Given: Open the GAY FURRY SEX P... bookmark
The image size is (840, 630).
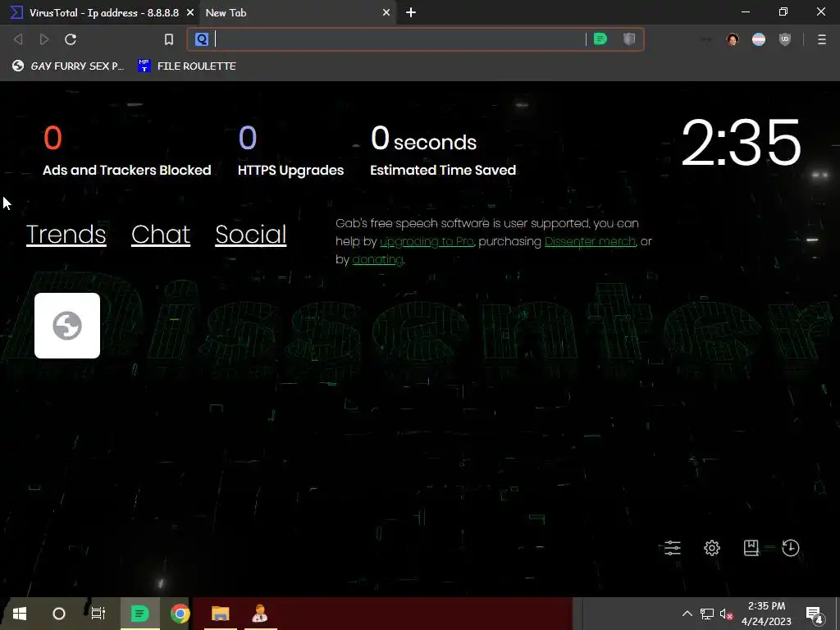Looking at the screenshot, I should coord(68,66).
